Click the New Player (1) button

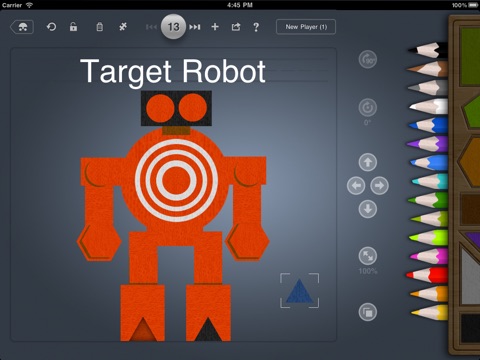pos(306,27)
